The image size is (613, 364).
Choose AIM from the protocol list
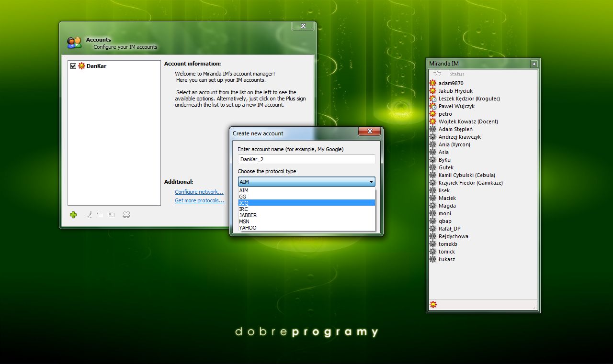[306, 190]
